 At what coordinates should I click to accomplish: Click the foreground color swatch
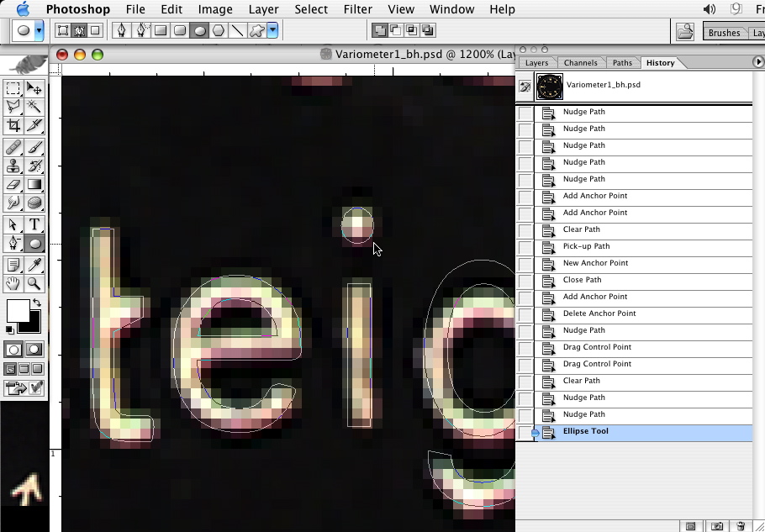point(17,311)
